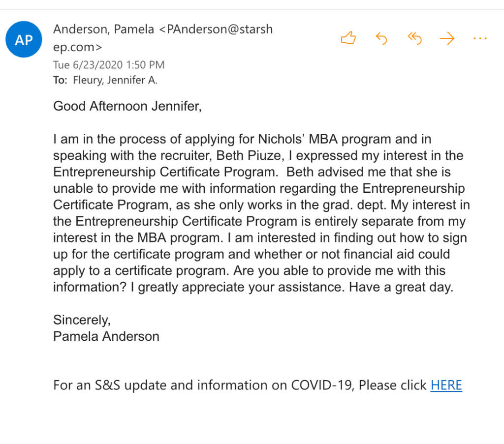Click "COVID-19" in the footer line
The height and width of the screenshot is (444, 504).
(322, 385)
